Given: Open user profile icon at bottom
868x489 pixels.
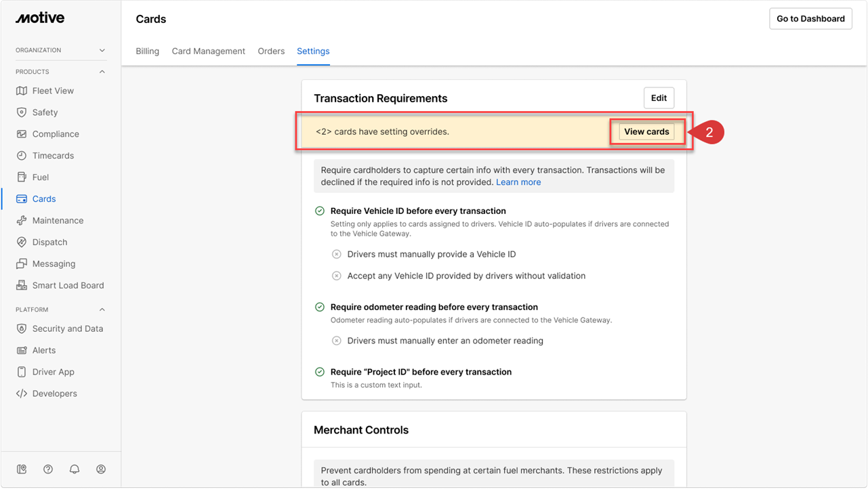Looking at the screenshot, I should click(x=101, y=469).
